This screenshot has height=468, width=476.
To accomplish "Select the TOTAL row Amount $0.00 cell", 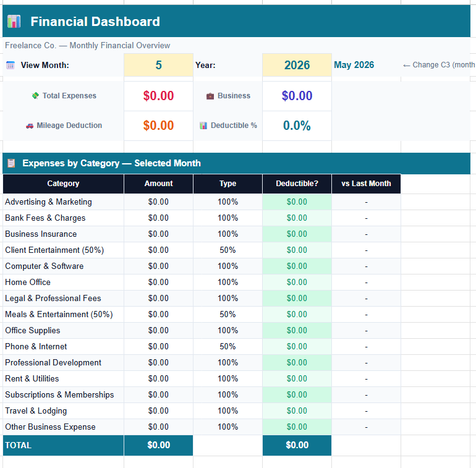I will 158,445.
